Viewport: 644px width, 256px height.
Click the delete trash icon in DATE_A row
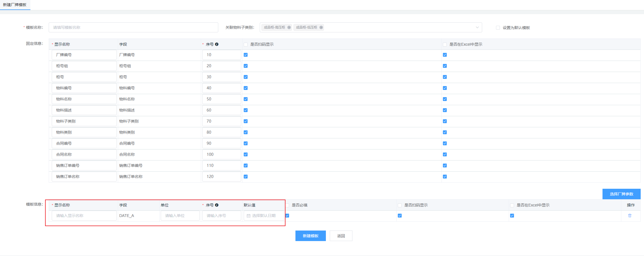tap(630, 216)
